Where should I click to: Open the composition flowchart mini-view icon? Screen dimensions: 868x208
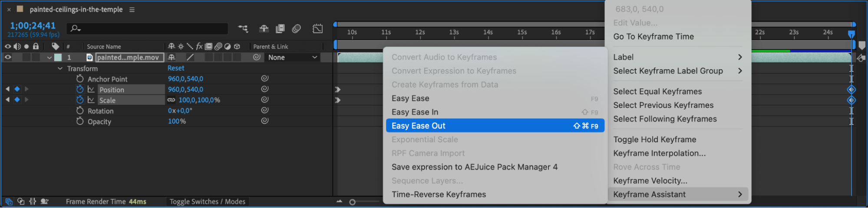point(243,29)
